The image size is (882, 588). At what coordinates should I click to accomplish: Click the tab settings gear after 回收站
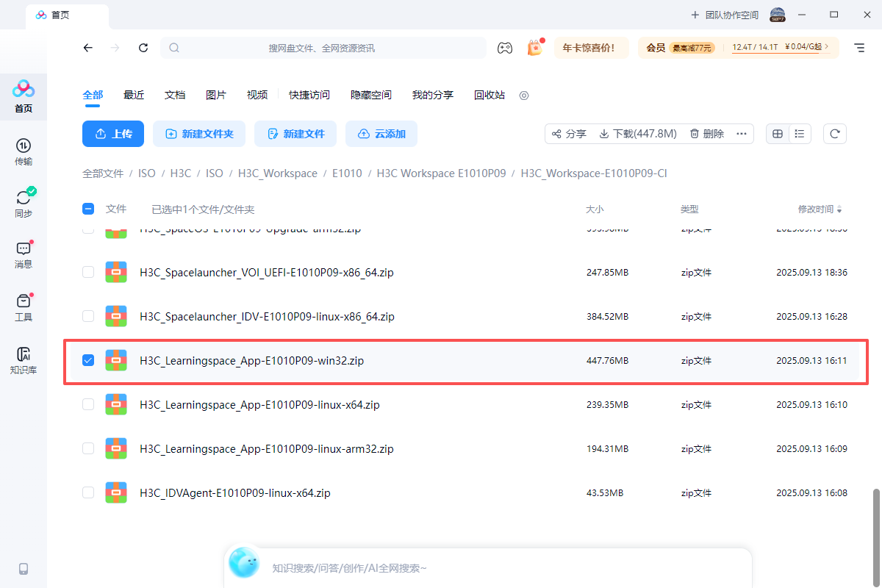pyautogui.click(x=524, y=96)
